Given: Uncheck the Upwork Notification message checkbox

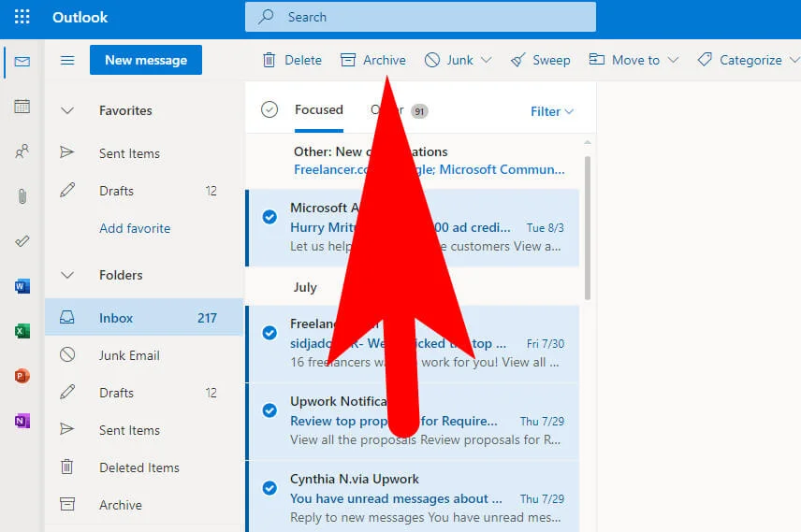Looking at the screenshot, I should pyautogui.click(x=269, y=410).
